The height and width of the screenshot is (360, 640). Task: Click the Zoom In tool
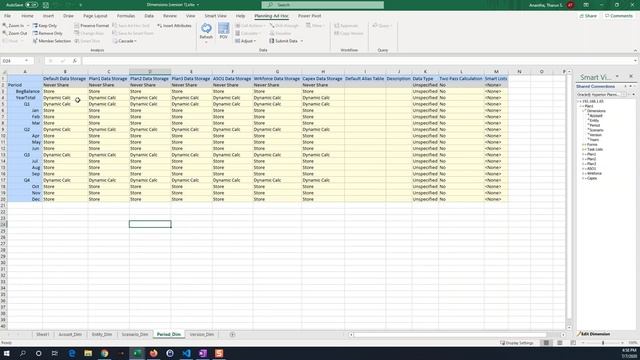[x=13, y=25]
